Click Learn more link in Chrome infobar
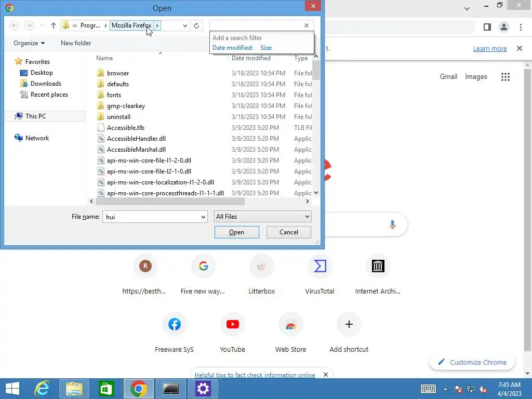This screenshot has width=532, height=399. (x=490, y=48)
